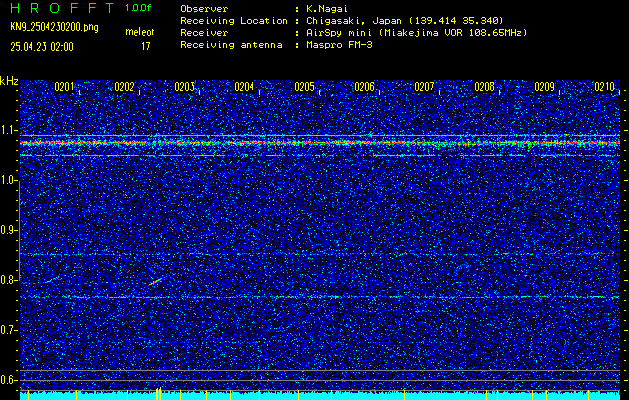Click the 0201 time marker

tap(64, 87)
